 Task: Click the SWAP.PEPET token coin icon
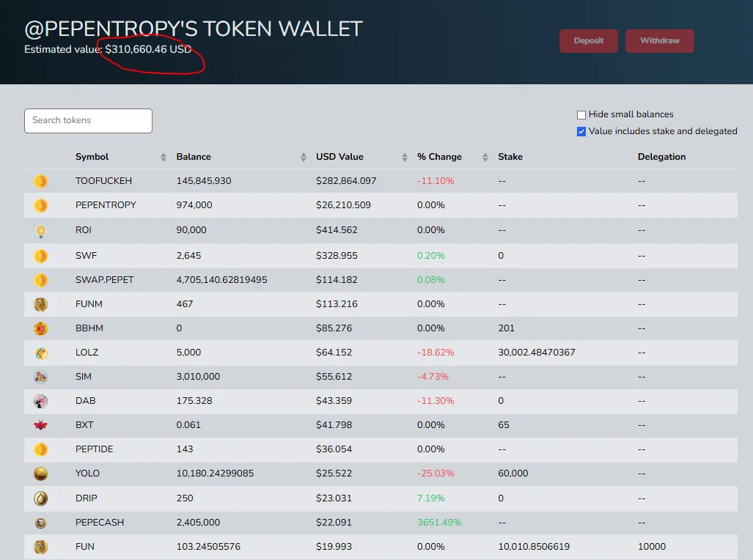41,280
